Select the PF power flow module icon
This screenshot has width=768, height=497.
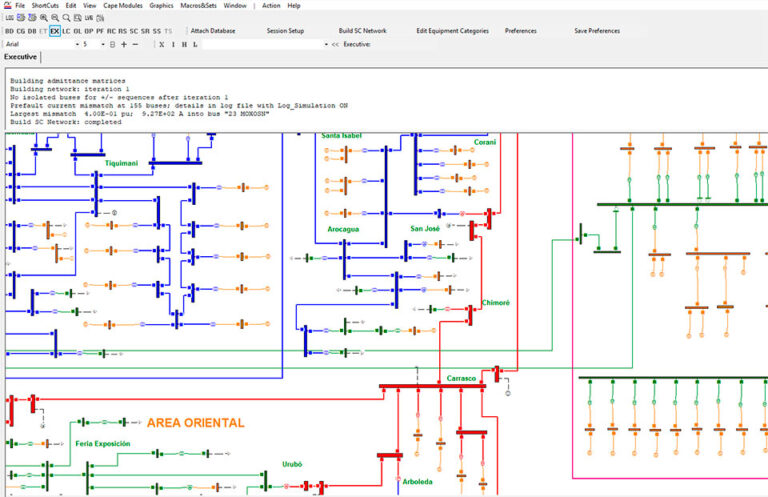coord(100,31)
